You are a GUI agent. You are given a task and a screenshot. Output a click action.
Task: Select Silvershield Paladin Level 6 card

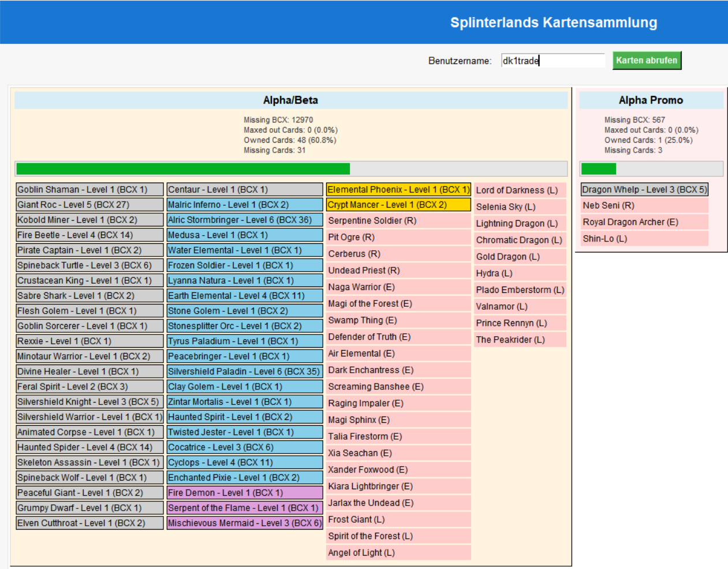pos(245,371)
